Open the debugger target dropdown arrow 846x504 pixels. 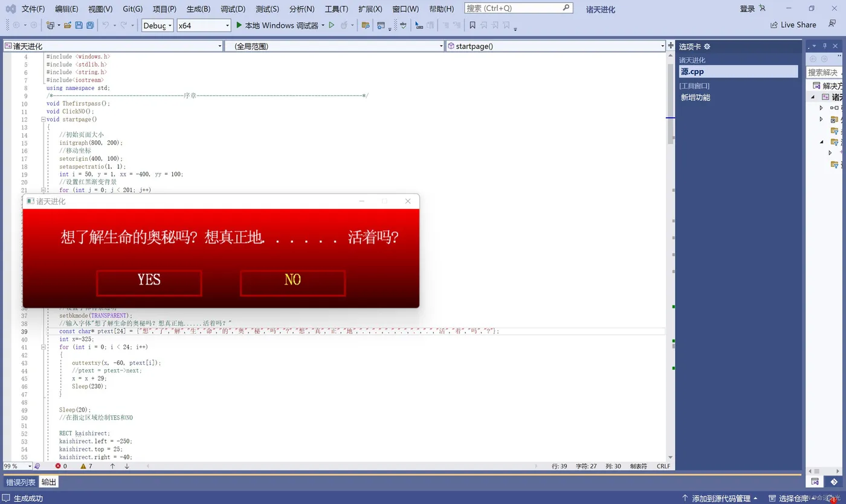[323, 25]
